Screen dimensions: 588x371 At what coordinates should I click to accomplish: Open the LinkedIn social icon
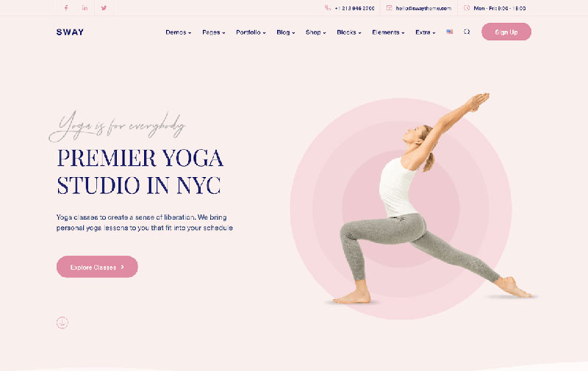[85, 8]
